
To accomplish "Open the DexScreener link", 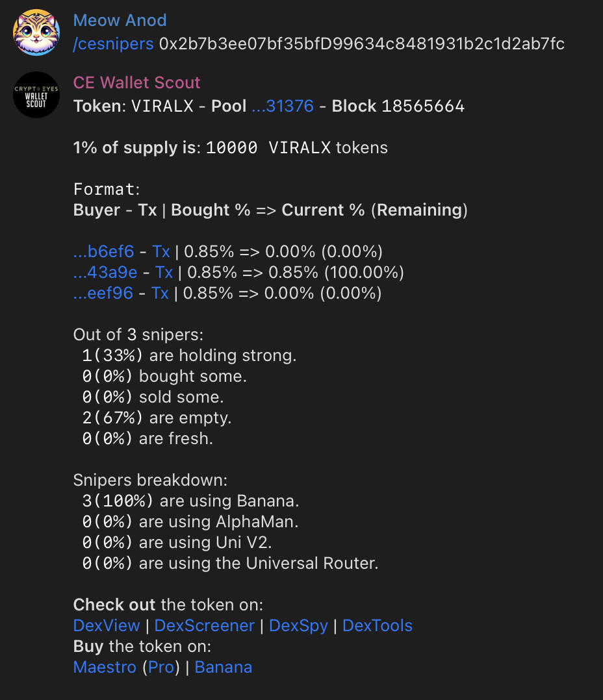I will (x=205, y=625).
